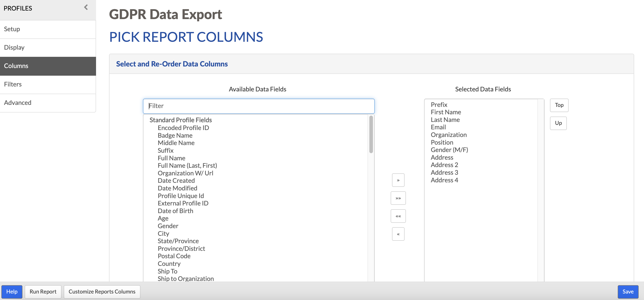Select Full Name field option
Screen dimensions: 644x300
point(171,158)
